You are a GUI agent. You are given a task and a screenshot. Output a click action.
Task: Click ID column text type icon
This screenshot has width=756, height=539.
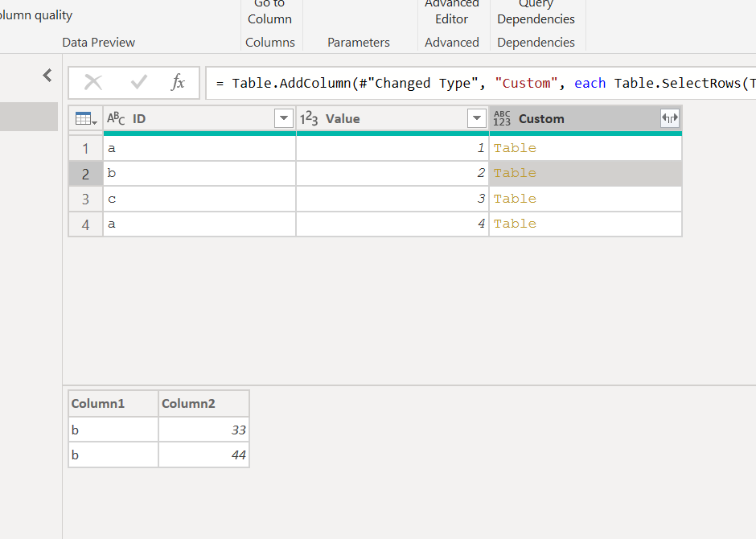pyautogui.click(x=116, y=118)
